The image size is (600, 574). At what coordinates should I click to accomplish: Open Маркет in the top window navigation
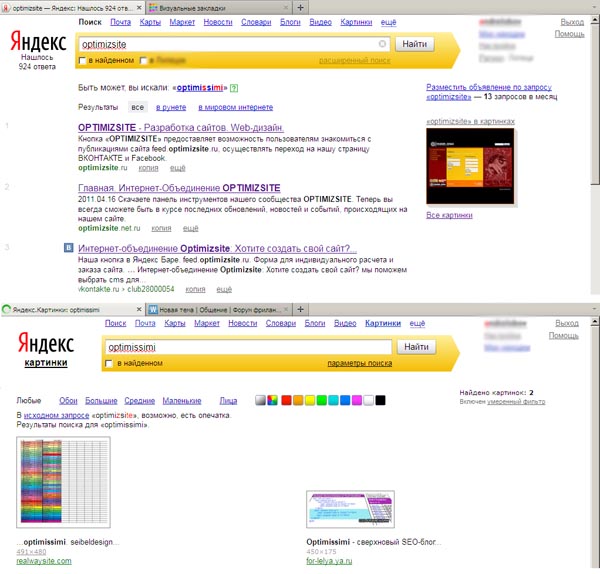tap(182, 22)
